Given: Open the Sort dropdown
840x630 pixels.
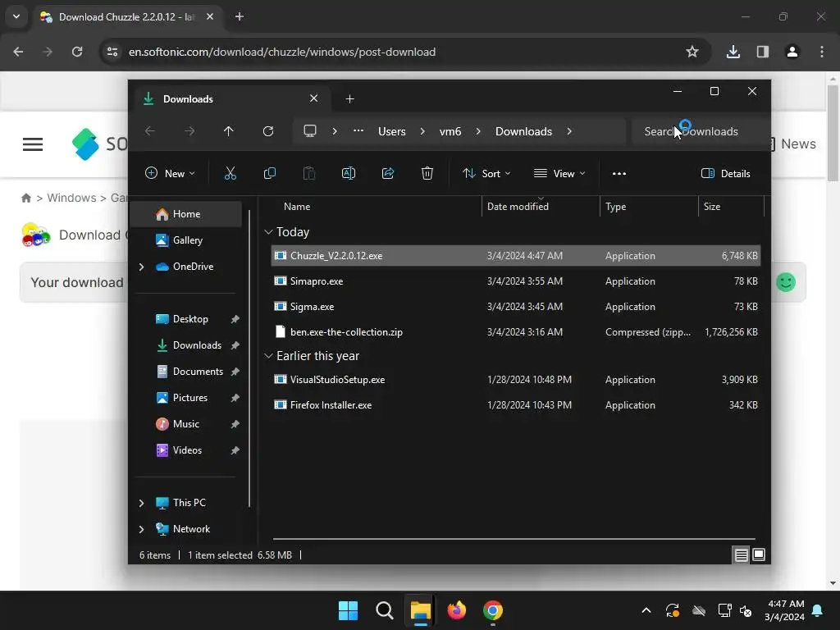Looking at the screenshot, I should (x=486, y=174).
